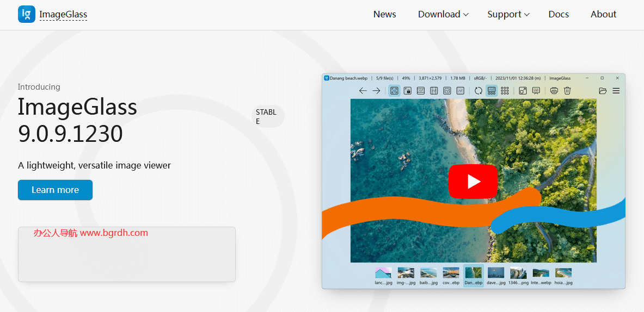Viewport: 644px width, 312px height.
Task: Toggle the lock zoom ratio button
Action: [407, 91]
